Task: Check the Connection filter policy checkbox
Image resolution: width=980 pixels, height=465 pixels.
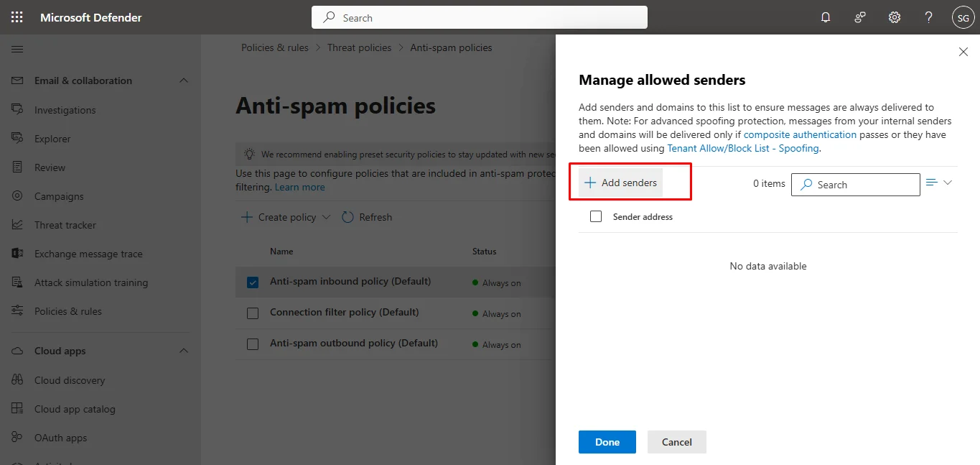Action: (x=253, y=313)
